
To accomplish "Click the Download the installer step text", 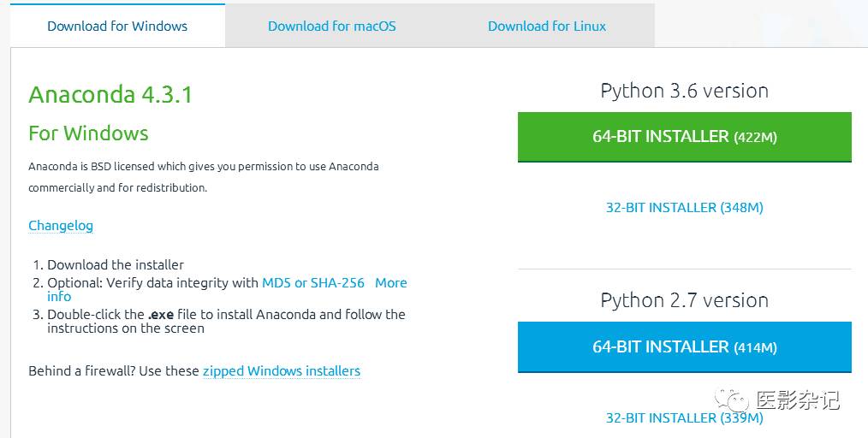I will tap(116, 265).
